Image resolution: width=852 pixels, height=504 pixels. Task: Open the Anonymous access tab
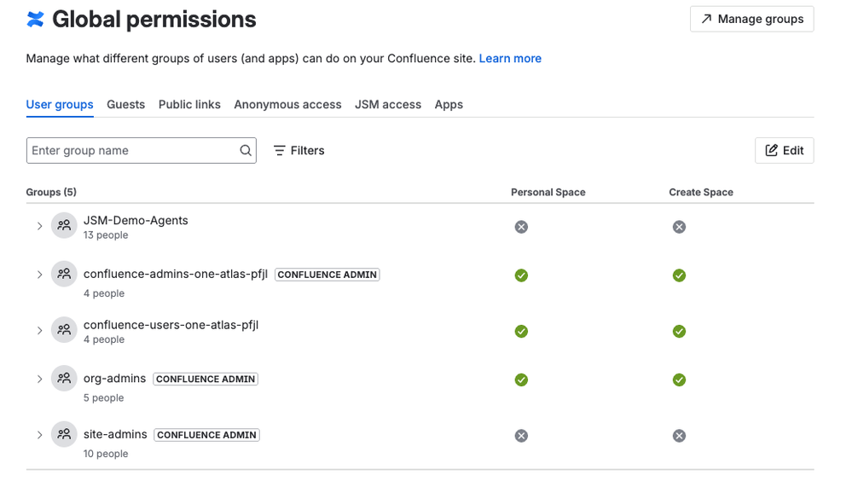[287, 104]
